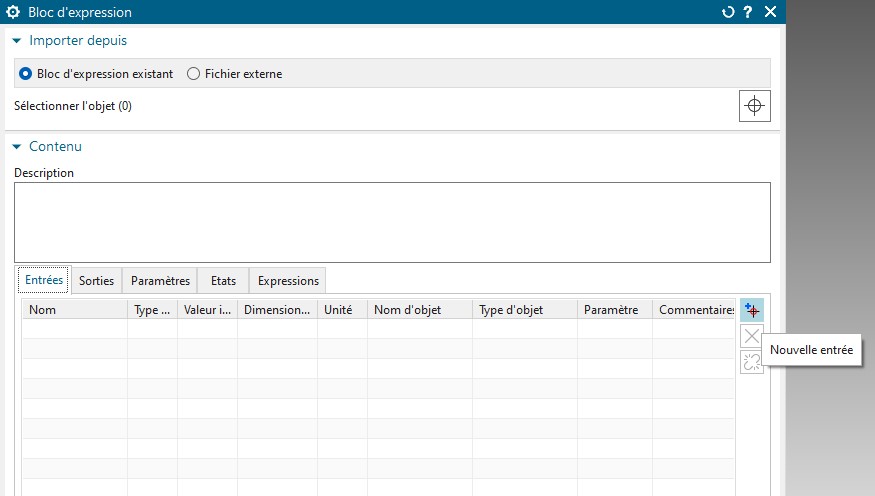This screenshot has height=496, width=875.
Task: Switch to the Sorties tab
Action: 96,281
